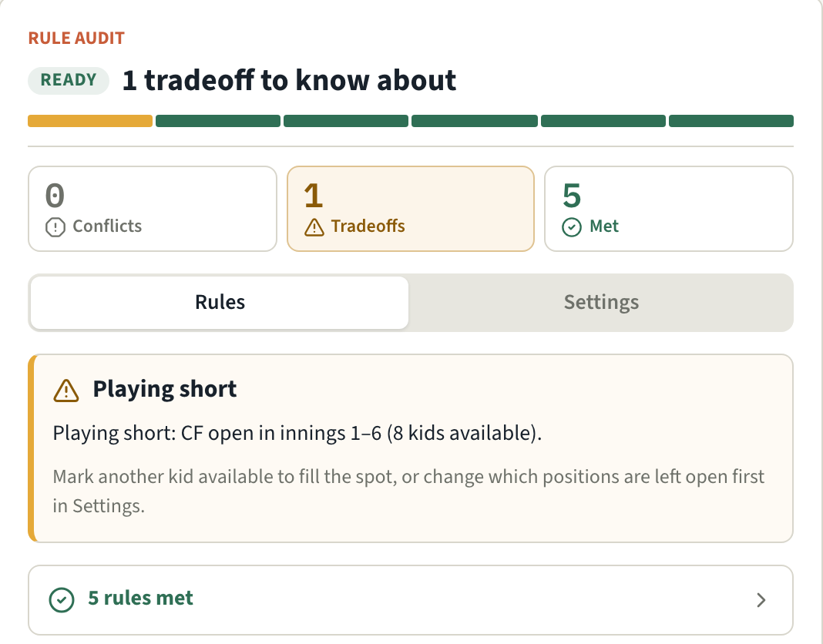823x644 pixels.
Task: Click the '1 tradeoff to know about' title
Action: point(289,80)
